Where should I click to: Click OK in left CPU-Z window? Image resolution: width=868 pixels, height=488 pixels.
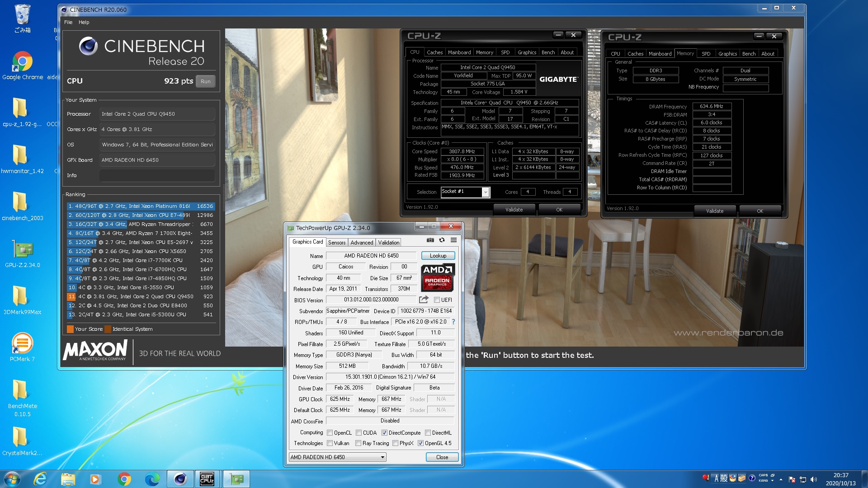(559, 210)
